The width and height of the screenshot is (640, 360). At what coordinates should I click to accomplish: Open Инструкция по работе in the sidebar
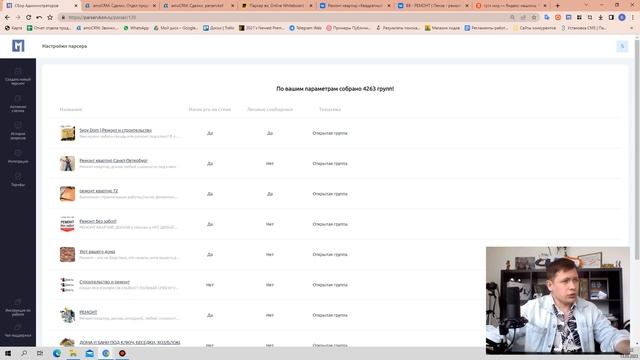tap(18, 307)
